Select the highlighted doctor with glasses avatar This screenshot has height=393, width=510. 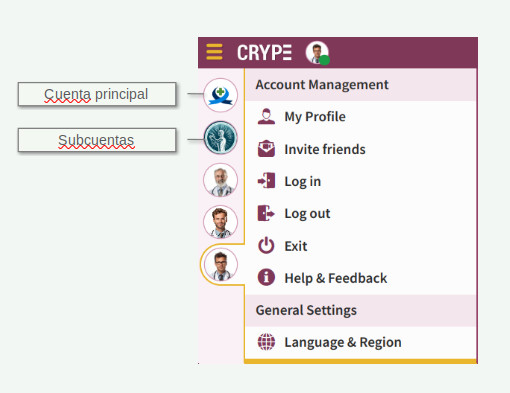[x=220, y=265]
